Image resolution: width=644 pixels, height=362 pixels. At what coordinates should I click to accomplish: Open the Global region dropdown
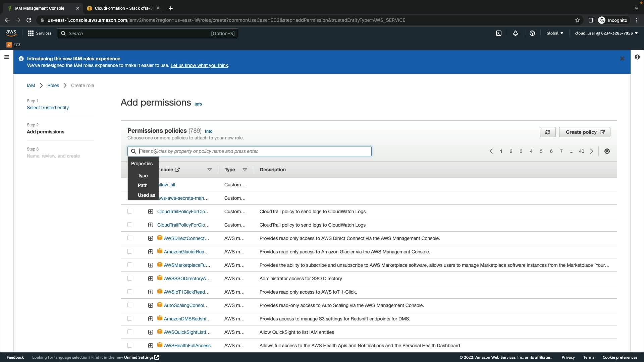click(555, 33)
